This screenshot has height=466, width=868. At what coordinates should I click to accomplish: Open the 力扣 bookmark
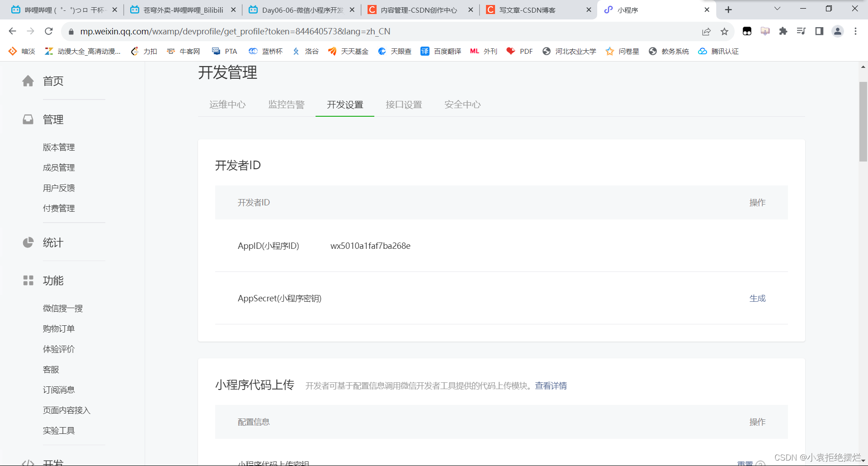144,51
